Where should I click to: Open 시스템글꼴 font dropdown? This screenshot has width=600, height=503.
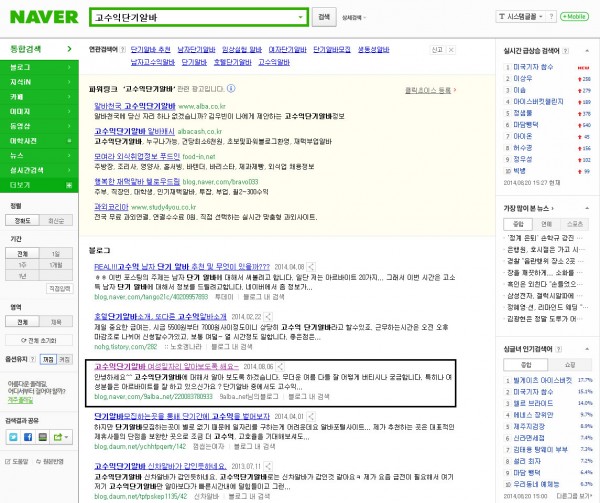[520, 16]
